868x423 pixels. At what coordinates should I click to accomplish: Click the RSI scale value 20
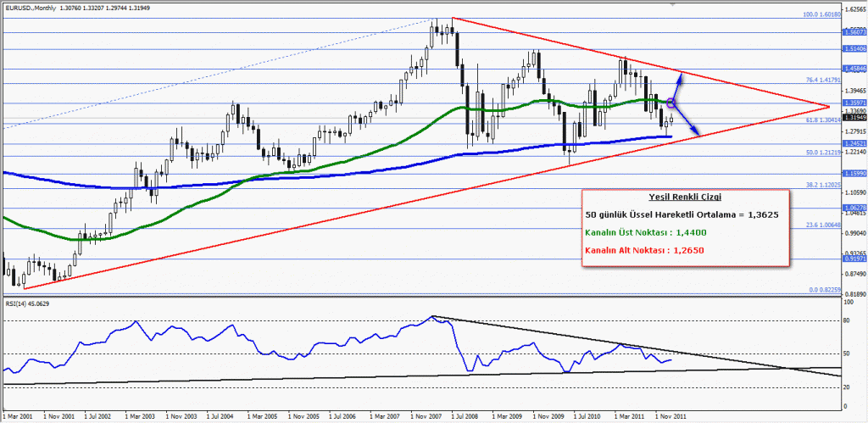(x=847, y=387)
